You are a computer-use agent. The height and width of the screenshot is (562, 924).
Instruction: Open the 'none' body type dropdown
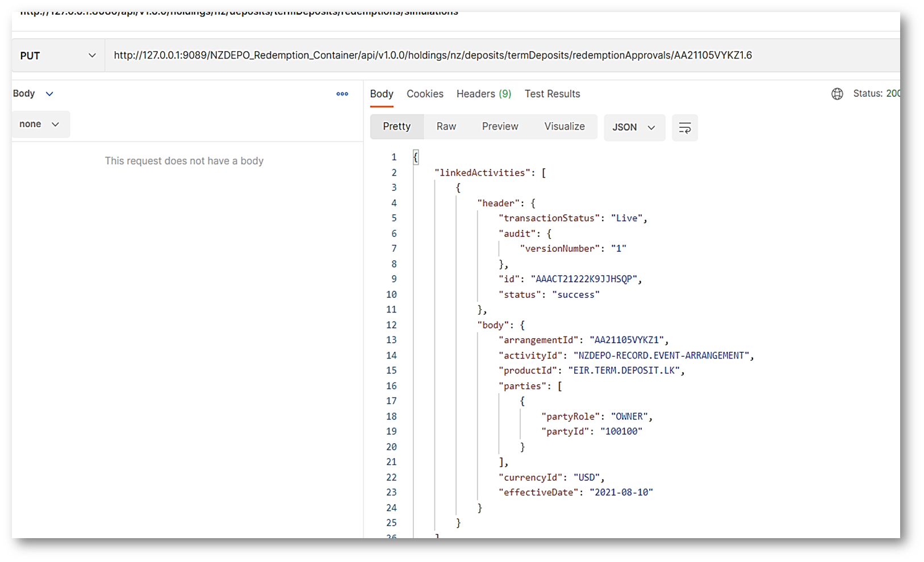coord(39,124)
